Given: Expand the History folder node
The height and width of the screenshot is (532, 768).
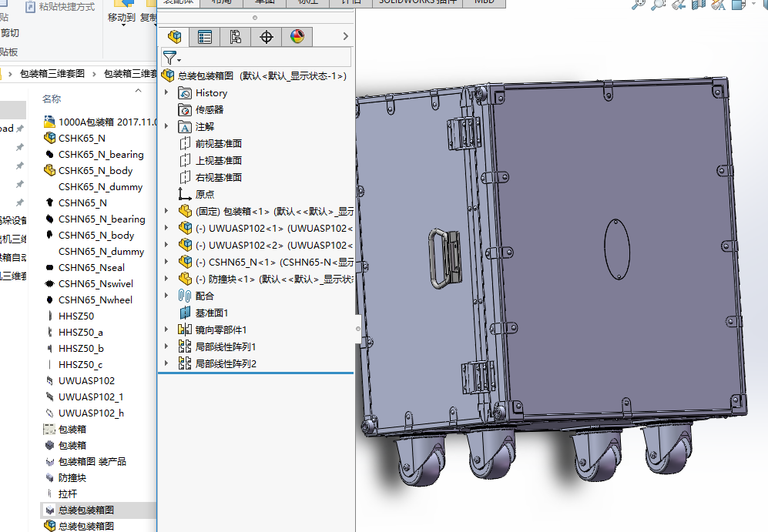Looking at the screenshot, I should tap(166, 92).
